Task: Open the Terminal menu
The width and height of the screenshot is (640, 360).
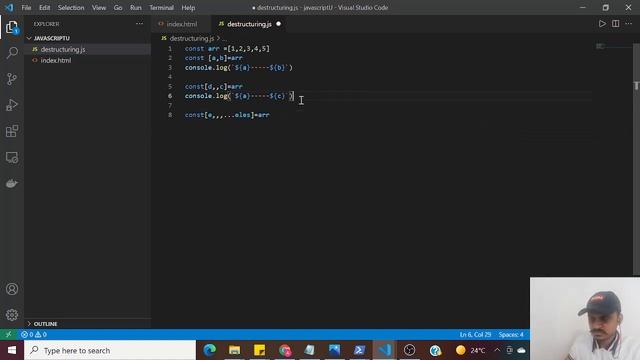Action: [161, 7]
